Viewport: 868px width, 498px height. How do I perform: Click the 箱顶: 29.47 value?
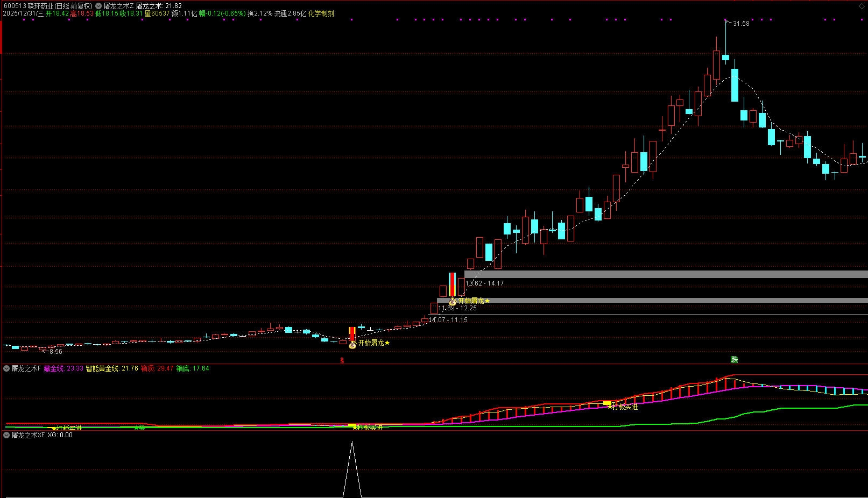[157, 368]
